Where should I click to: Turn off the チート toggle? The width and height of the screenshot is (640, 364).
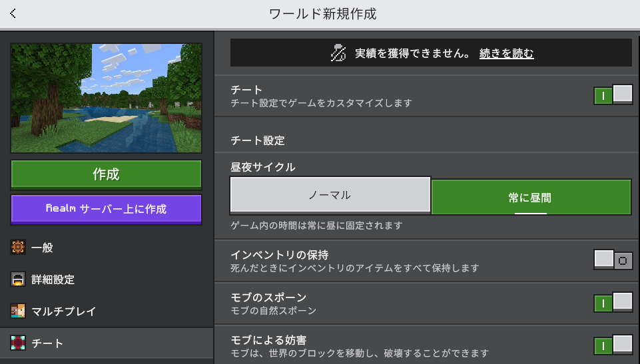[613, 95]
